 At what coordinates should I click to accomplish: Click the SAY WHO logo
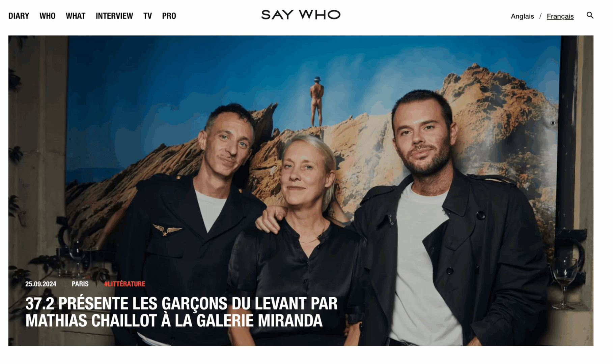[x=301, y=15]
